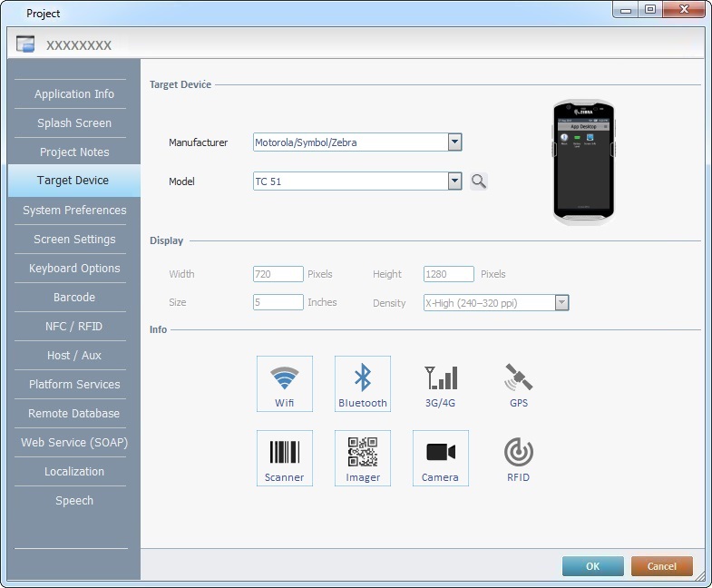Go to the Barcode section

tap(74, 298)
